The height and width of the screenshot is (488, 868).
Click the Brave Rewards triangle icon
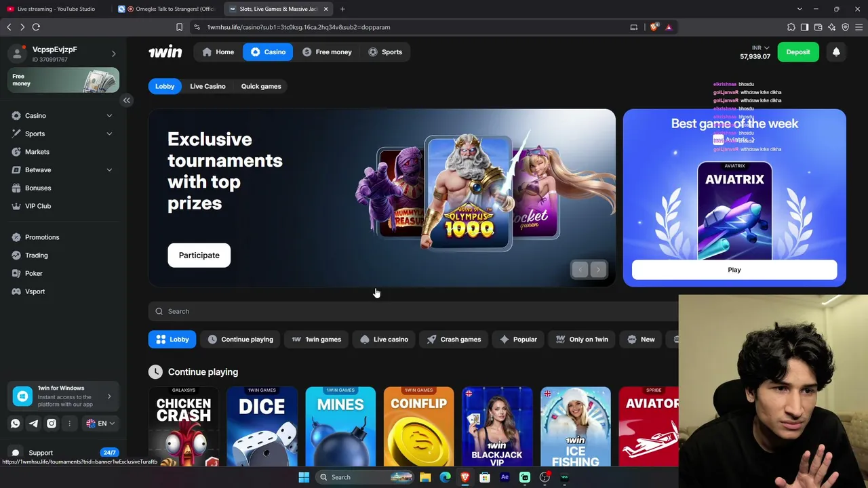[x=669, y=27]
